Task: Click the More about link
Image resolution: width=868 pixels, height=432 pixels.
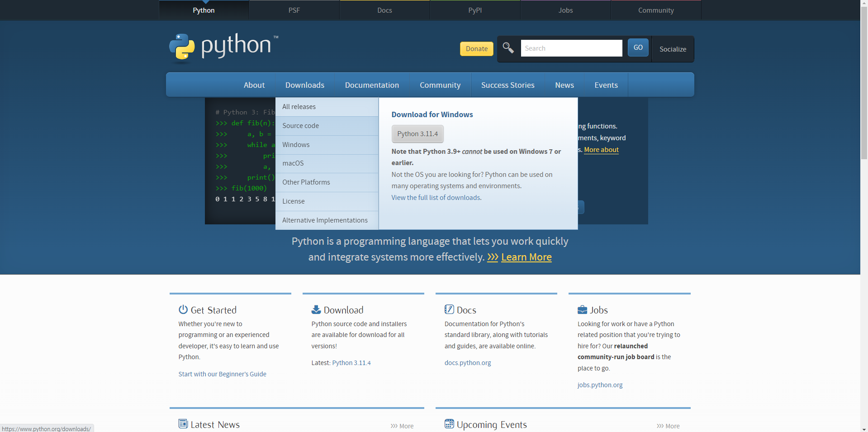Action: tap(601, 150)
